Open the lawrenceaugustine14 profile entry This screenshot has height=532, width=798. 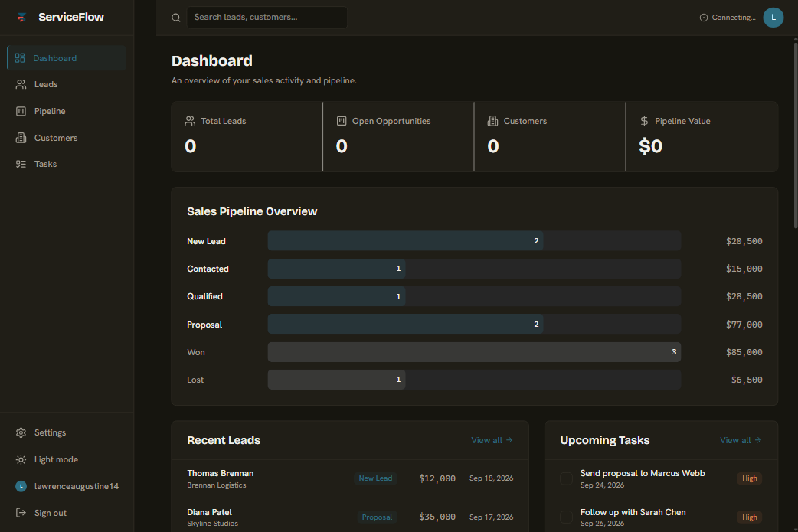(x=67, y=486)
